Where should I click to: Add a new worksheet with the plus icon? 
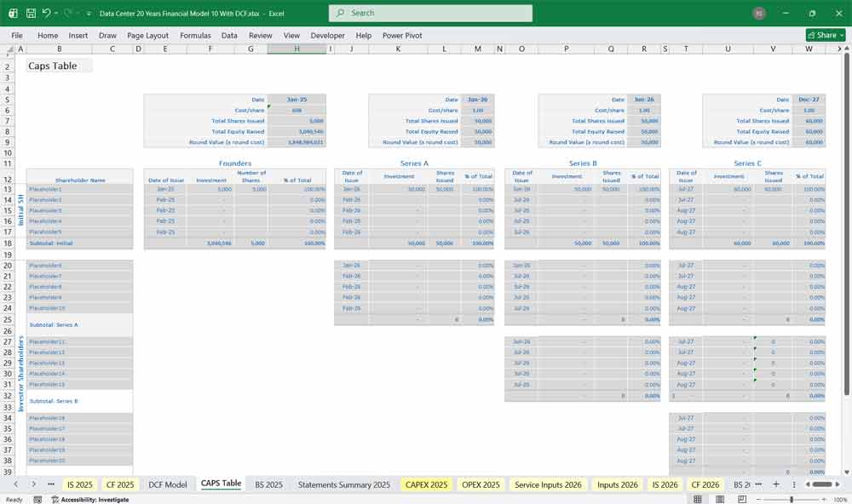776,484
